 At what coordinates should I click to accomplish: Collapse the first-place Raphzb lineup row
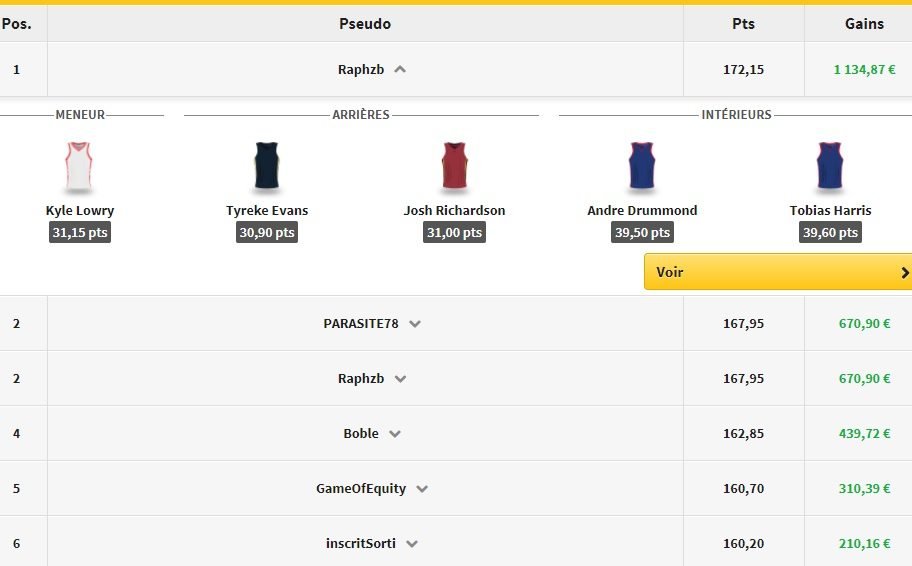pyautogui.click(x=400, y=70)
